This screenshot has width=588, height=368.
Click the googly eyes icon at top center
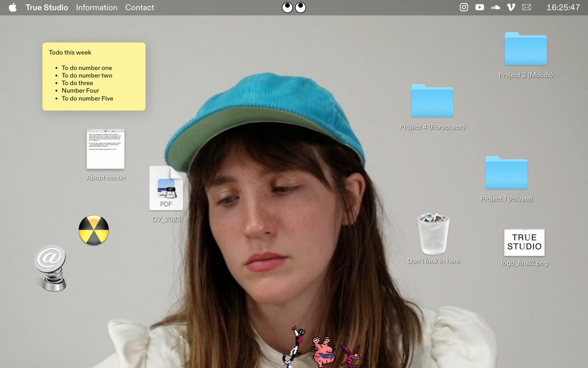pyautogui.click(x=294, y=8)
